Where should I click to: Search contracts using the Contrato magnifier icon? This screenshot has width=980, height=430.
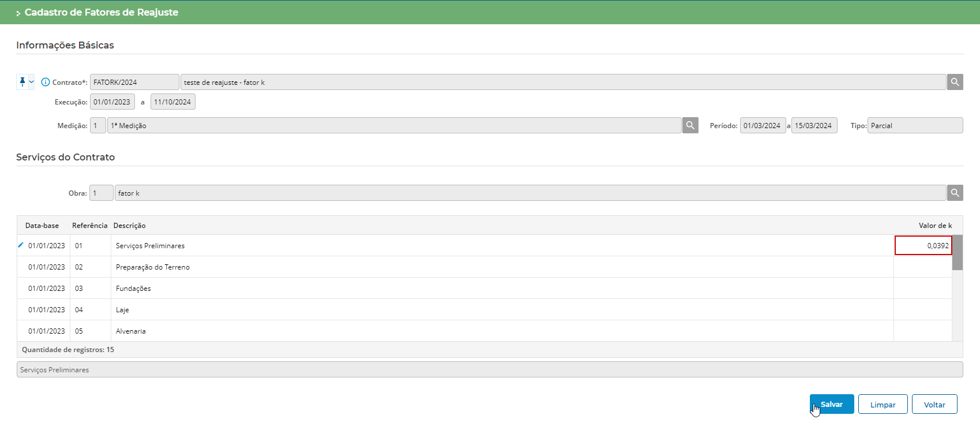click(x=955, y=82)
